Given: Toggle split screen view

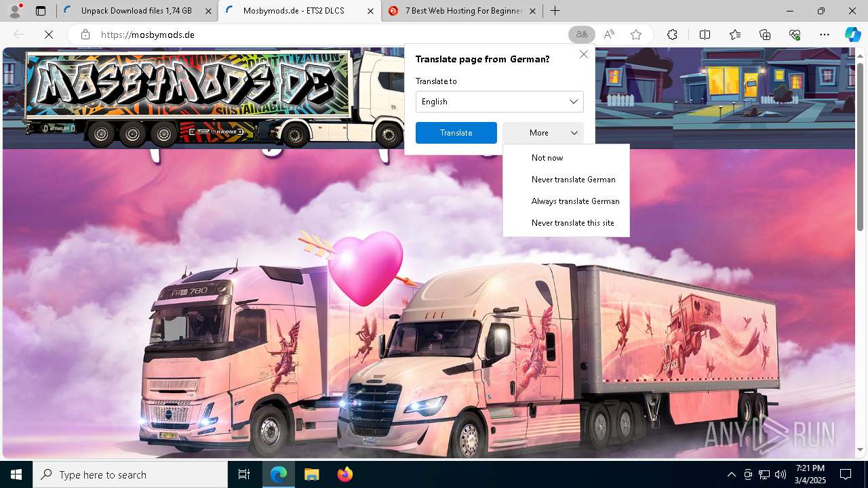Looking at the screenshot, I should (705, 35).
